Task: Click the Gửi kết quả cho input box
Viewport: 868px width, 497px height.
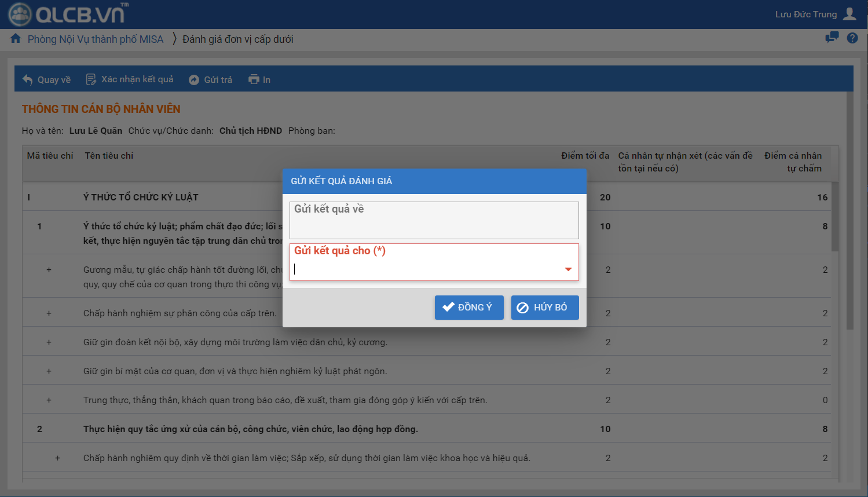Action: (x=426, y=269)
